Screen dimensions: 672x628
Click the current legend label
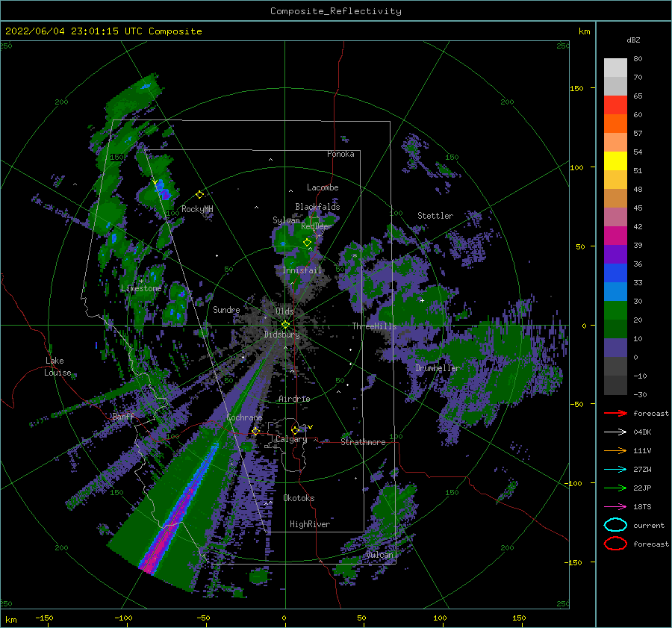point(649,526)
